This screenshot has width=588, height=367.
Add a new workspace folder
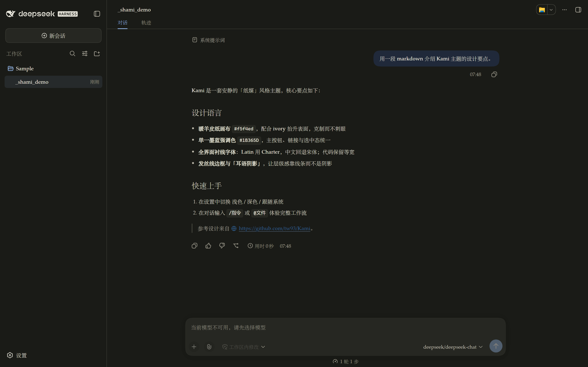[97, 54]
